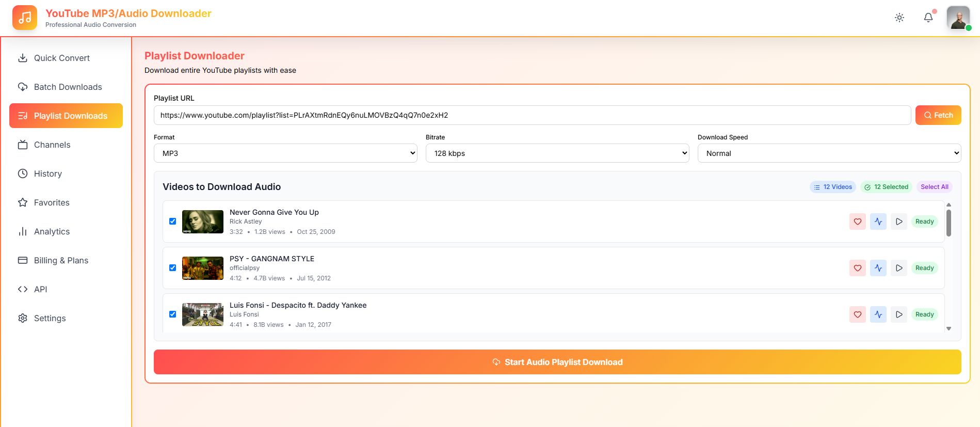Open the Download Speed dropdown
The image size is (980, 427).
(829, 153)
